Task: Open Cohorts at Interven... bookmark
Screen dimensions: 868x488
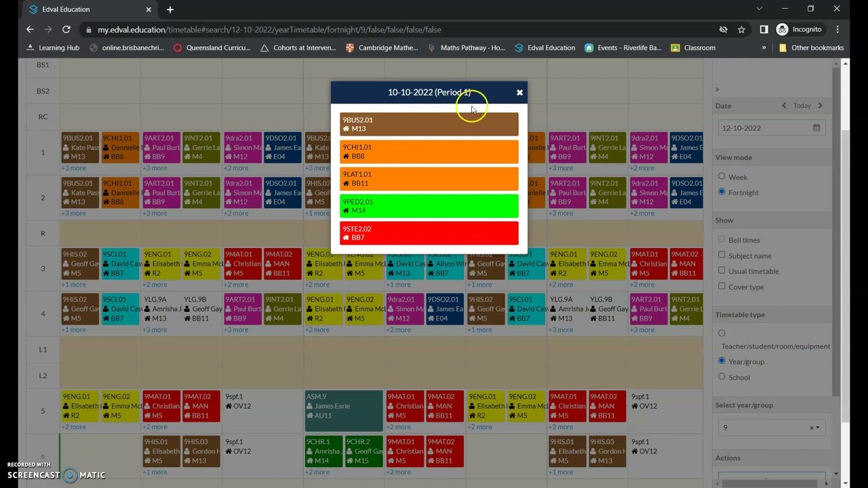Action: coord(298,48)
